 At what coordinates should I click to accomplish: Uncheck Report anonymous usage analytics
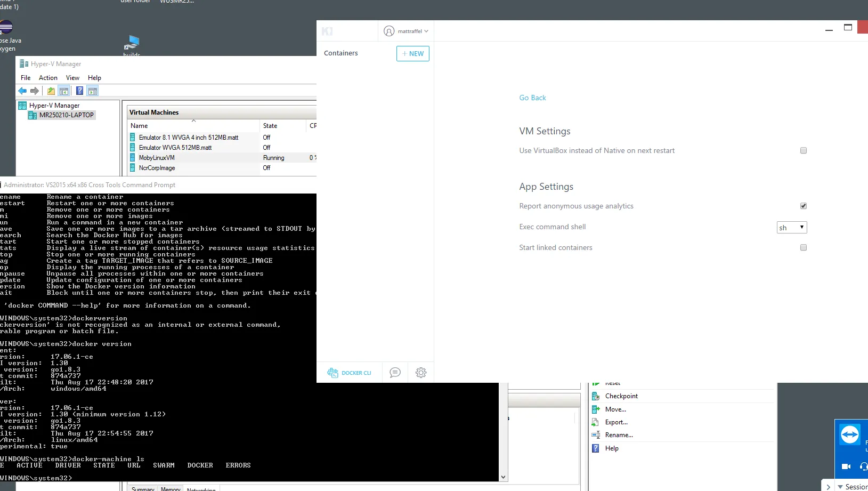(x=804, y=206)
